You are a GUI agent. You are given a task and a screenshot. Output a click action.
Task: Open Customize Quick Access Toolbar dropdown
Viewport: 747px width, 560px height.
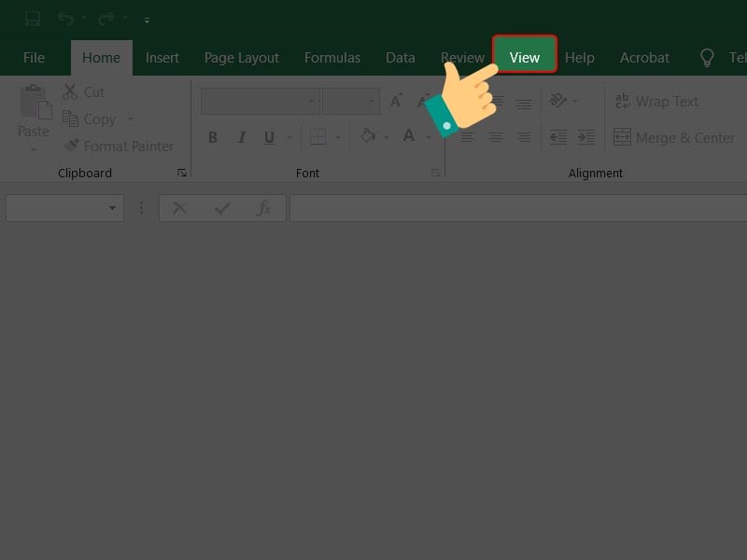(147, 20)
